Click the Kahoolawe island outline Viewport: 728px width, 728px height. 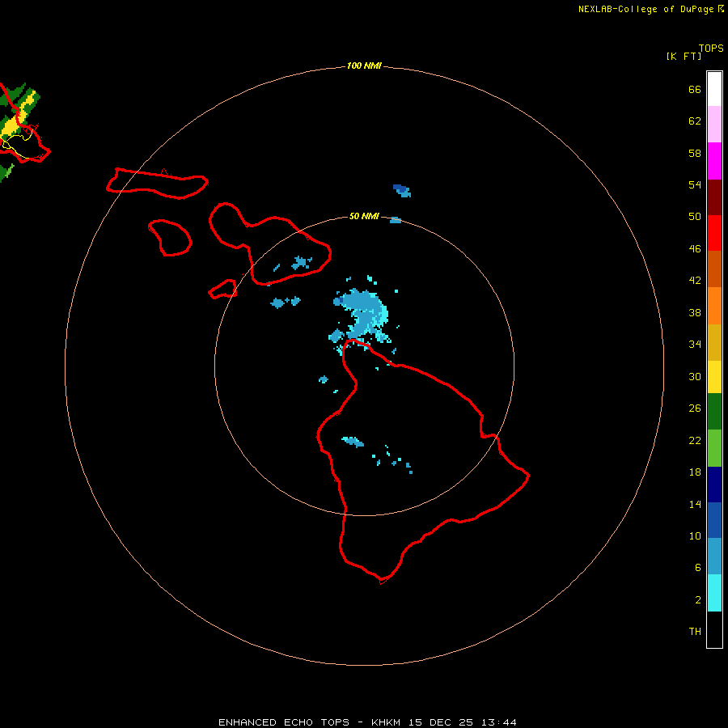point(222,289)
